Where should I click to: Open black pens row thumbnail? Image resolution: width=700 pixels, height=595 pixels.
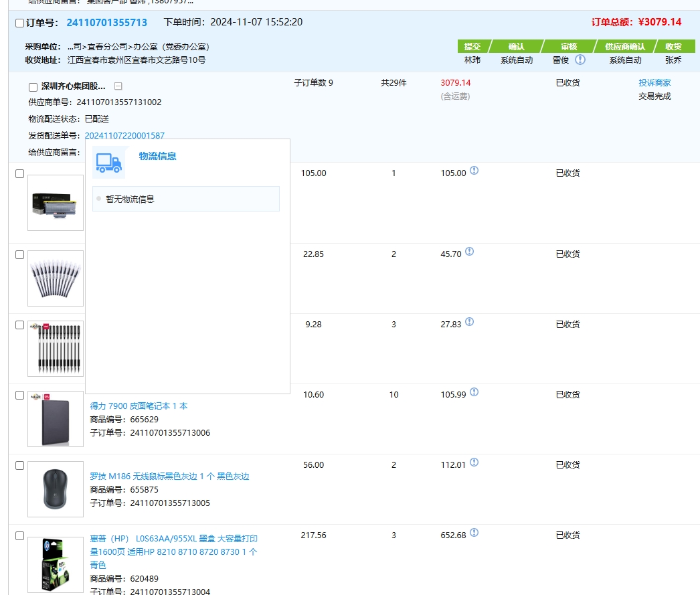[x=56, y=349]
